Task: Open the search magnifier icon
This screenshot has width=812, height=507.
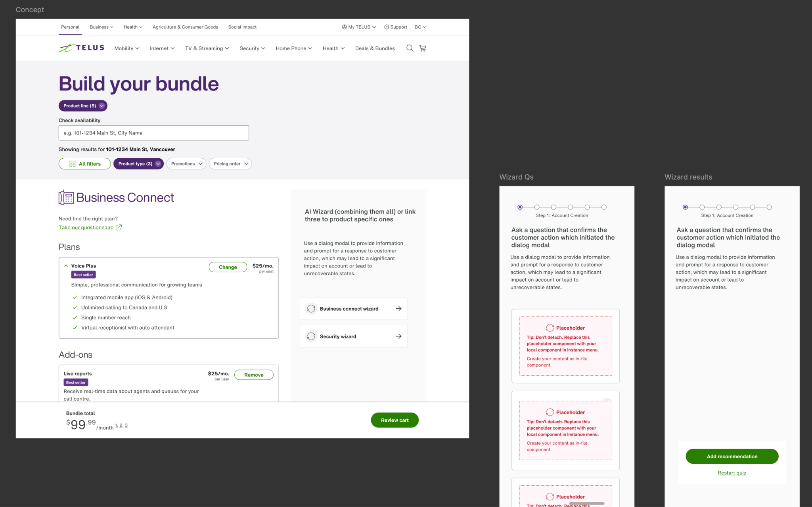Action: tap(410, 48)
